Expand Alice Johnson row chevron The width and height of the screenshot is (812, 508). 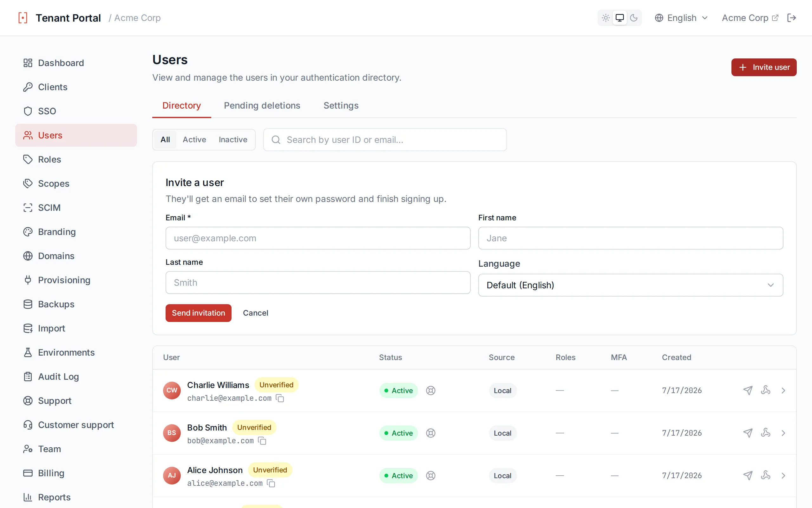click(783, 475)
